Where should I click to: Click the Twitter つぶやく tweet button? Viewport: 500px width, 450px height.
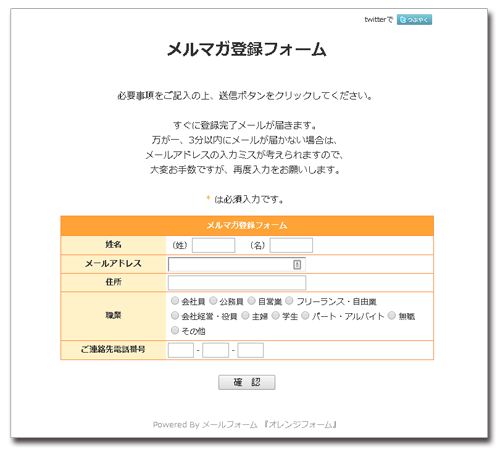point(414,20)
